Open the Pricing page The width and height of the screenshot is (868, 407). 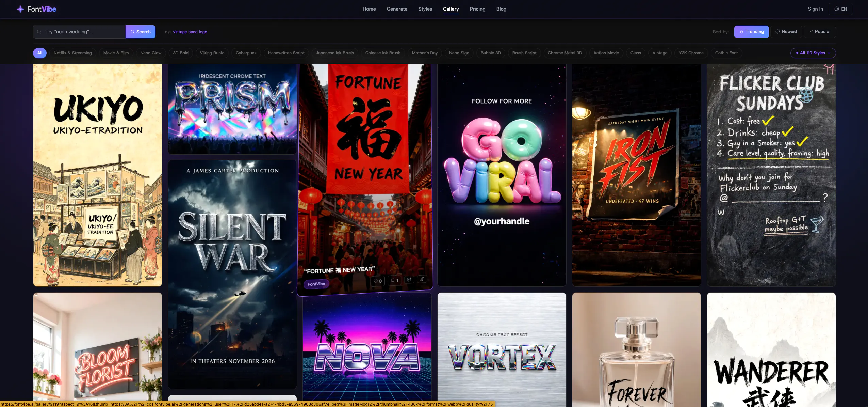click(477, 9)
